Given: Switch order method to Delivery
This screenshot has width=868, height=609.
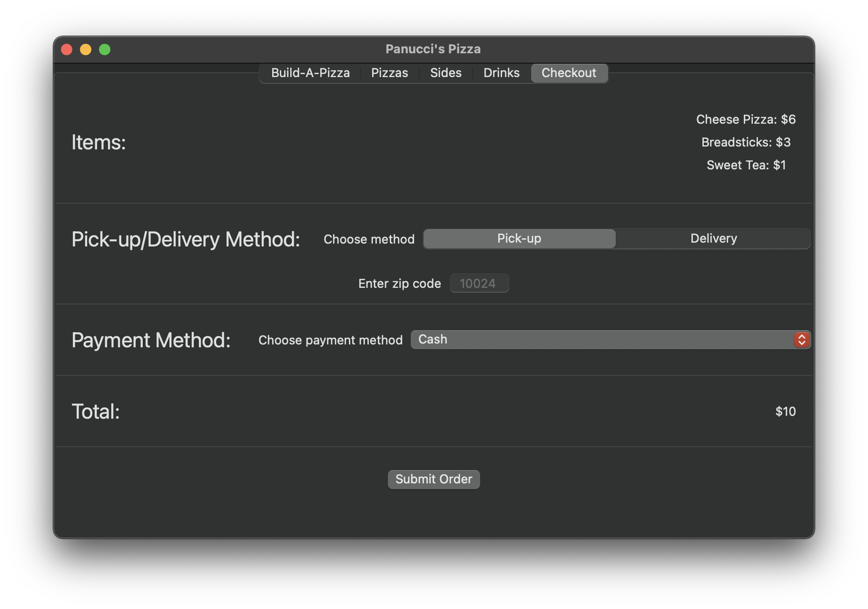Looking at the screenshot, I should point(713,239).
